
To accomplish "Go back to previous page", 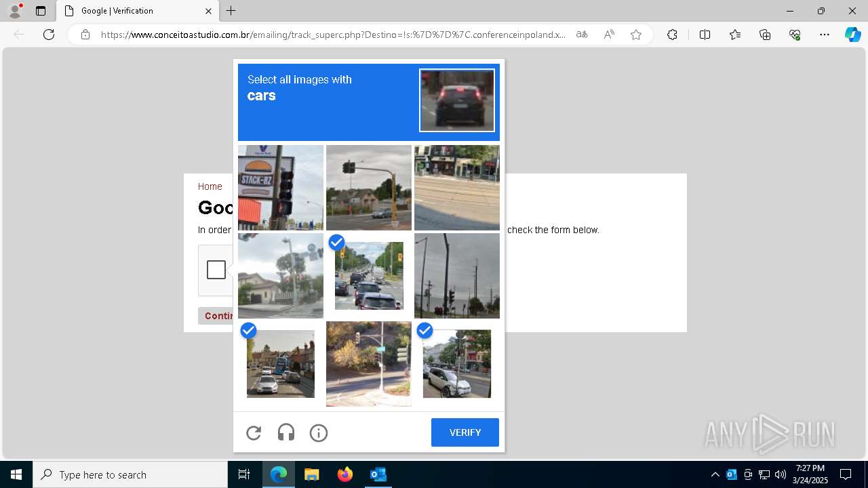I will (19, 35).
